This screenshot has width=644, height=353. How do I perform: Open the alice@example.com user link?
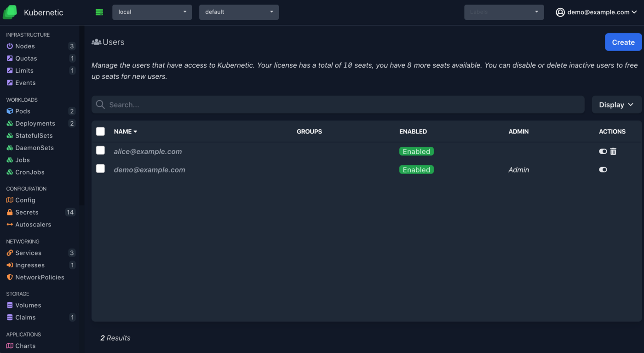coord(148,151)
